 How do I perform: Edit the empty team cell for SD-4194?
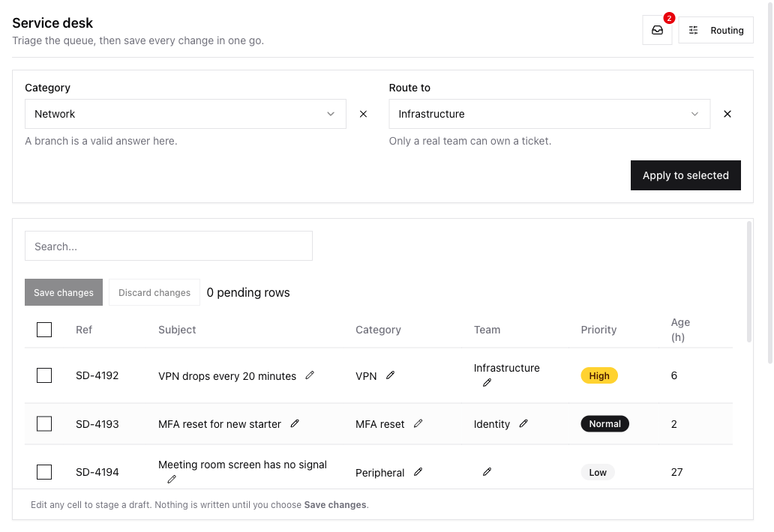point(487,472)
